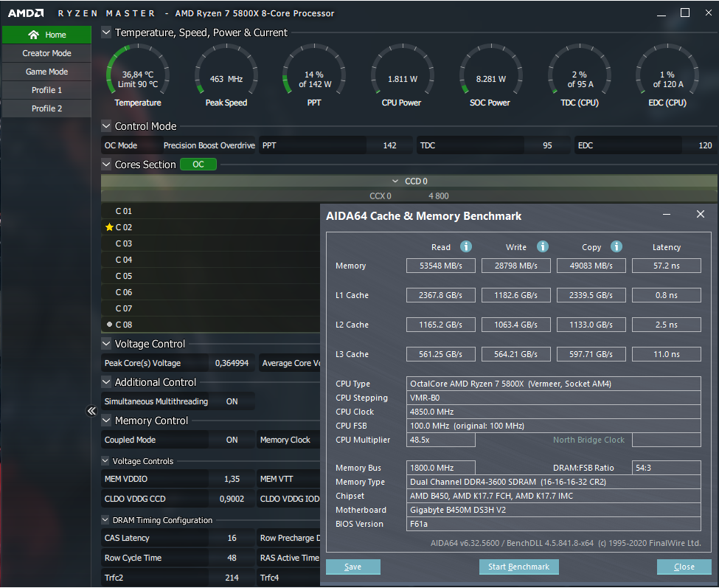Screen dimensions: 719x588
Task: Collapse the Additional Control section
Action: [x=106, y=382]
